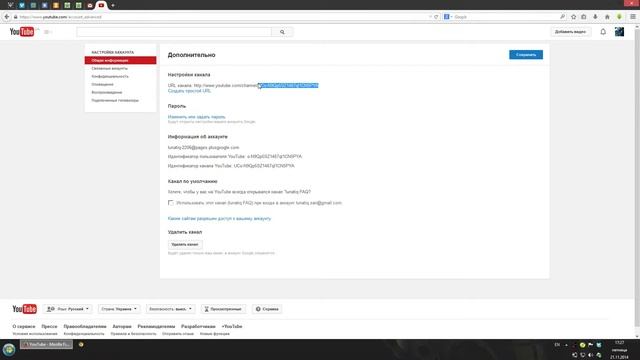Open Конфиденциальность settings section
This screenshot has width=640, height=360.
(x=110, y=76)
